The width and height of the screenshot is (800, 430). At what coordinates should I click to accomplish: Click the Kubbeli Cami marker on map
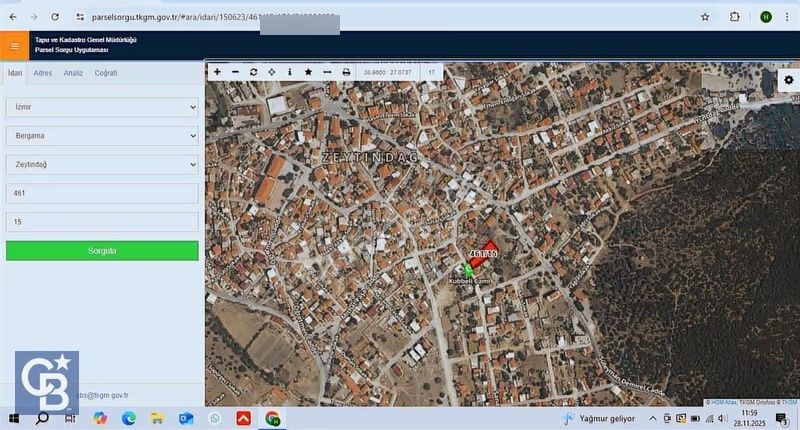pos(468,270)
